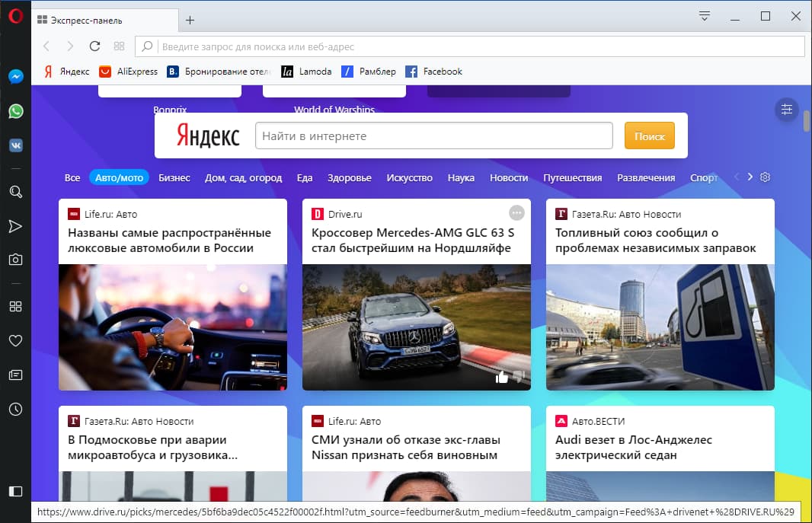
Task: Click the Life.ru: Авто source label on Nissan article
Action: [354, 421]
